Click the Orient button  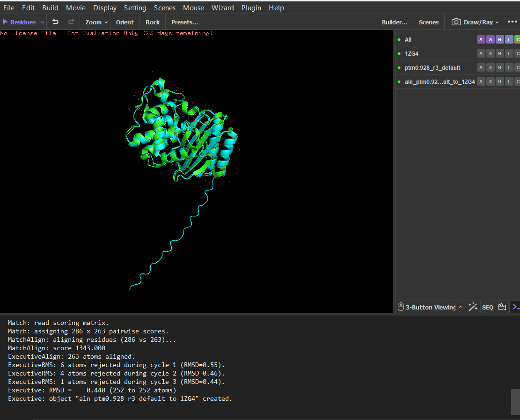(x=125, y=22)
